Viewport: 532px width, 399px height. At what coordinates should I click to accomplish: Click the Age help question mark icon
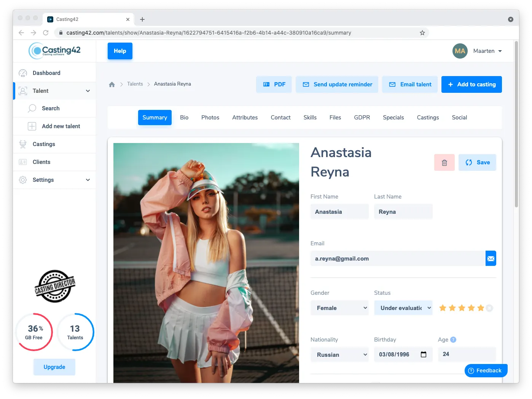click(x=453, y=340)
